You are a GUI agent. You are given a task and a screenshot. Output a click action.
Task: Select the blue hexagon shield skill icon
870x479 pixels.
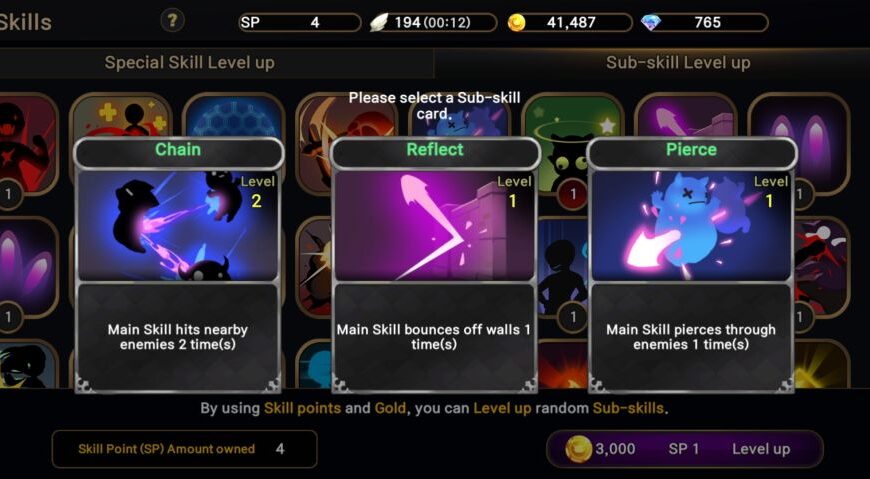234,117
